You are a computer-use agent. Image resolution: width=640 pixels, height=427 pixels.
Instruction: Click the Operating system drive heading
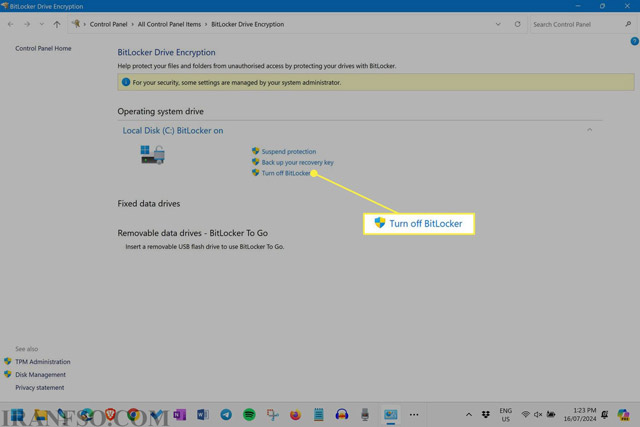tap(160, 111)
